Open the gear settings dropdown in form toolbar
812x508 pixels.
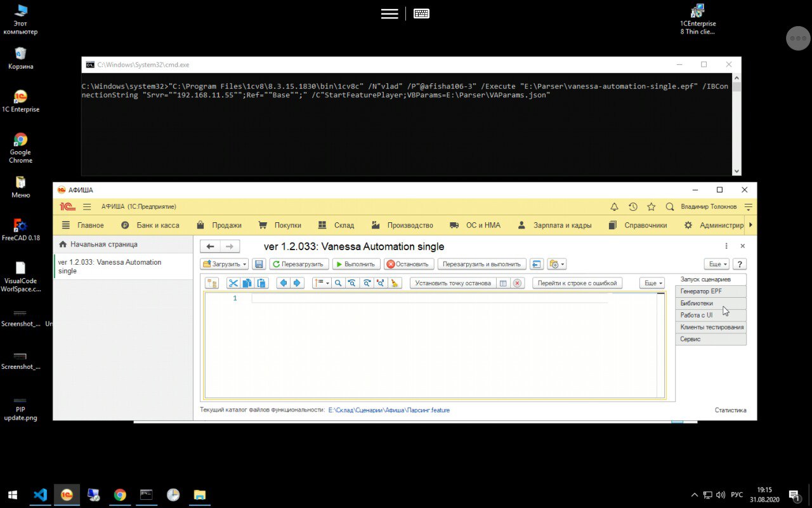point(556,264)
